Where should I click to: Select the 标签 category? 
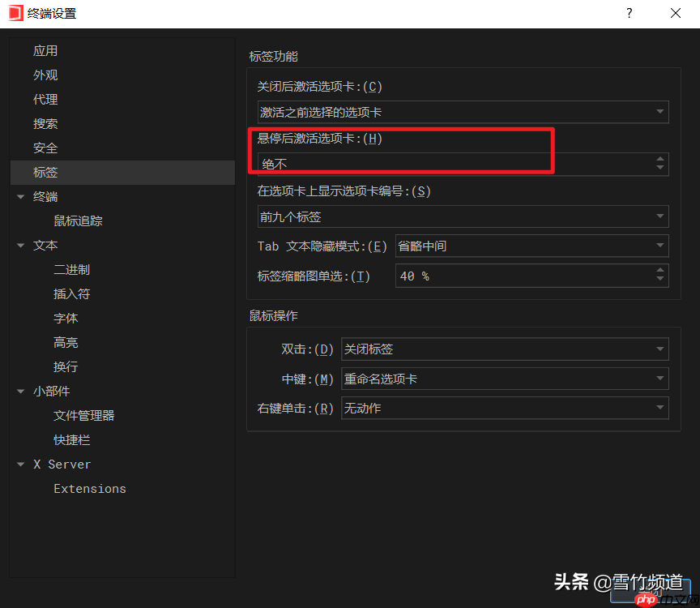(x=123, y=173)
